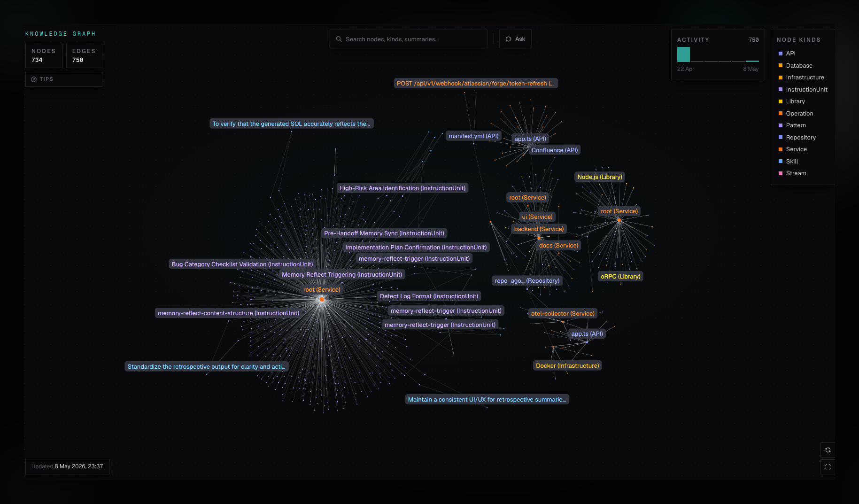Image resolution: width=859 pixels, height=504 pixels.
Task: Click the refresh graph icon
Action: (828, 450)
